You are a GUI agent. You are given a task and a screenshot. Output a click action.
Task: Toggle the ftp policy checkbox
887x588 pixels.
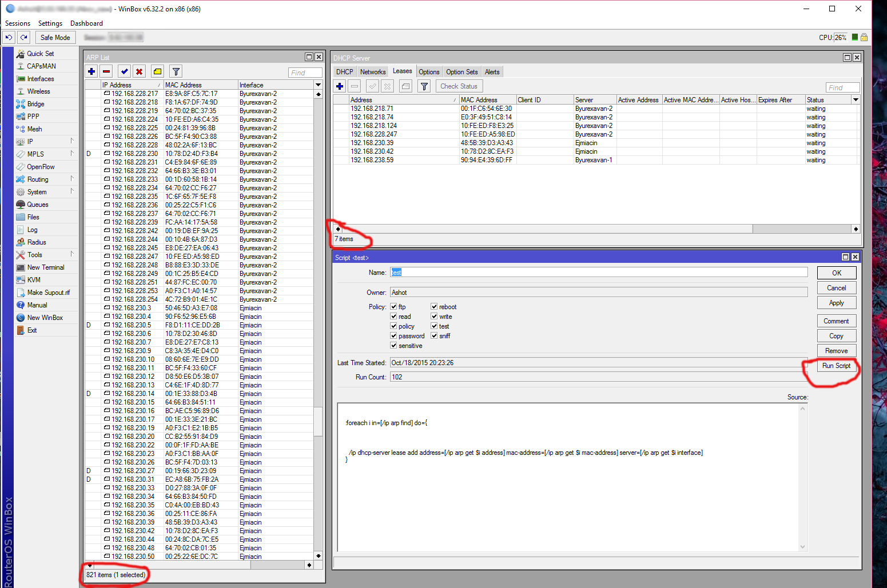393,306
